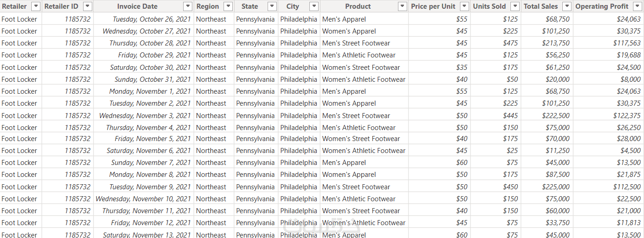Open the Retailer column filter dropdown
Screen dimensions: 644x238
(35, 6)
